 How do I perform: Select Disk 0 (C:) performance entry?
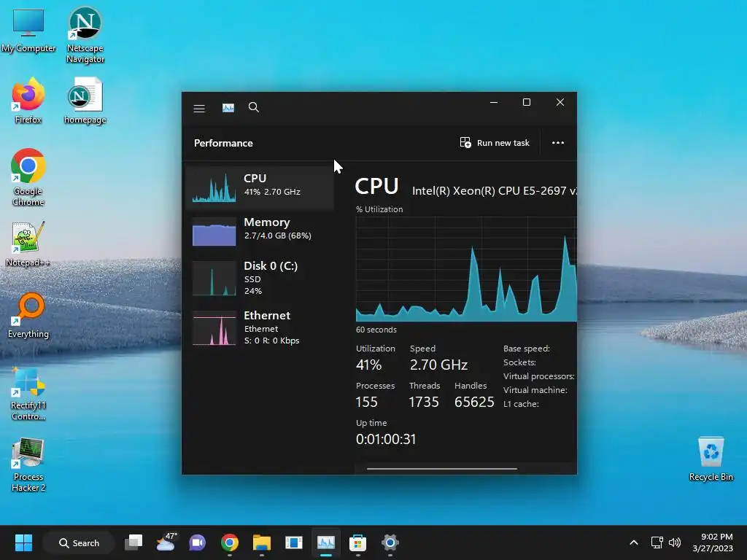pos(260,279)
